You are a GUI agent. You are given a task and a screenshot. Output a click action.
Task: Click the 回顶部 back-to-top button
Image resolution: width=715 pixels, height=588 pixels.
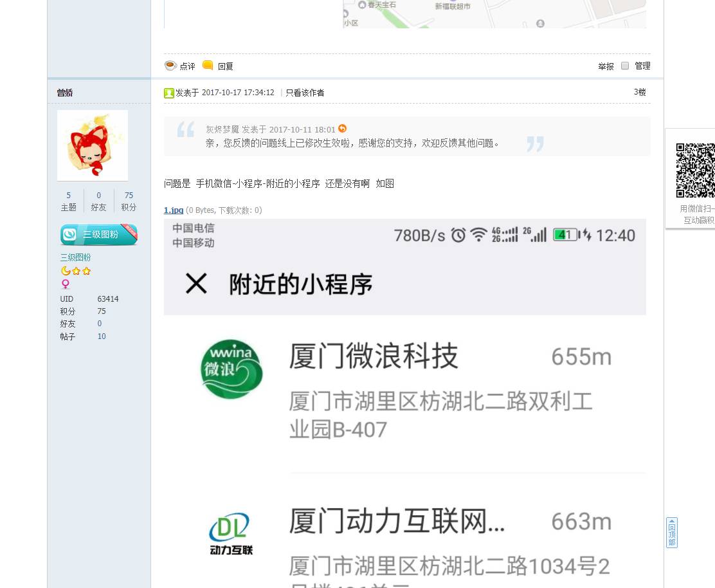pos(672,532)
